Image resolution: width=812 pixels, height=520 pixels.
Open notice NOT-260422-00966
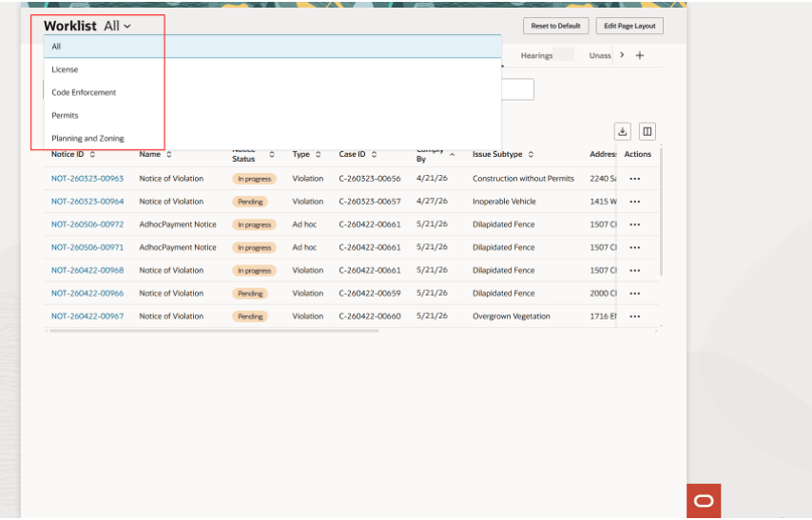pos(87,293)
